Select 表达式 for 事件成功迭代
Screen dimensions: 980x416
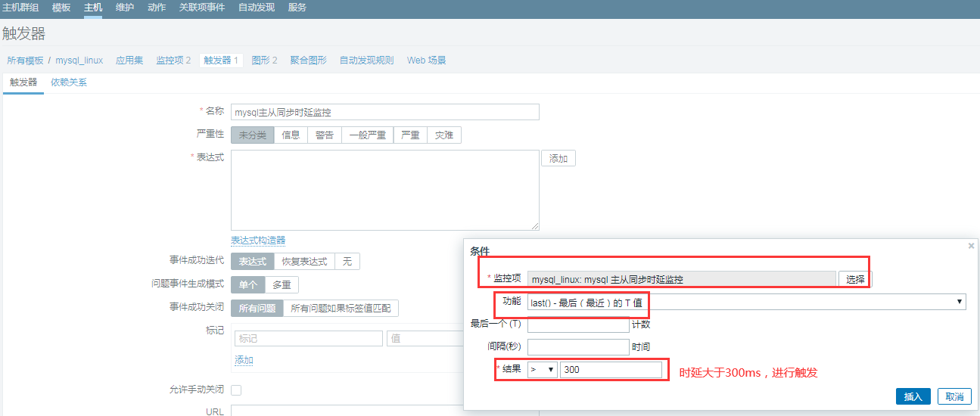pyautogui.click(x=253, y=262)
